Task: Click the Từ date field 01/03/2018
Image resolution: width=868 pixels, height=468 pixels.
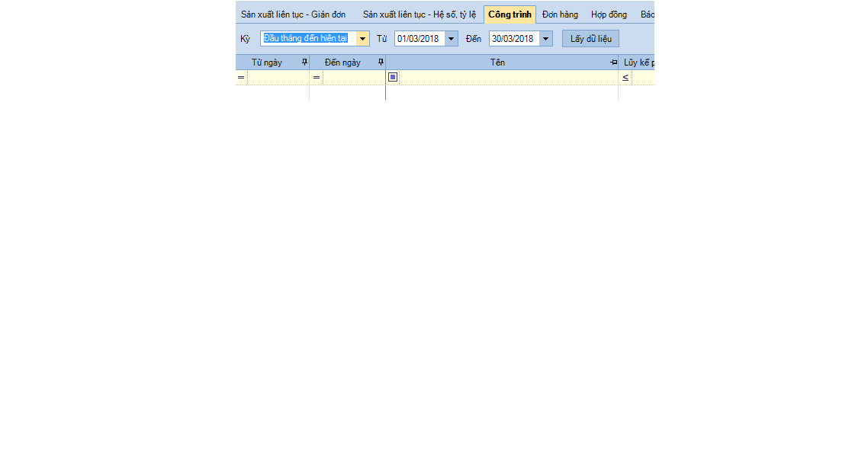Action: (420, 39)
